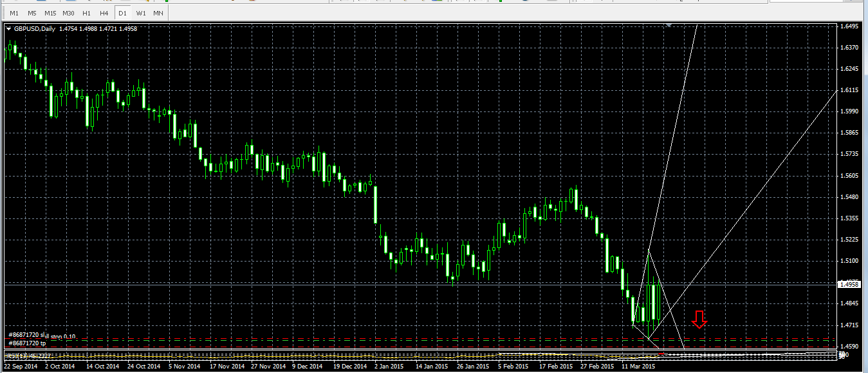The width and height of the screenshot is (868, 373).
Task: Click the 24 Oct 2014 date label
Action: [143, 366]
